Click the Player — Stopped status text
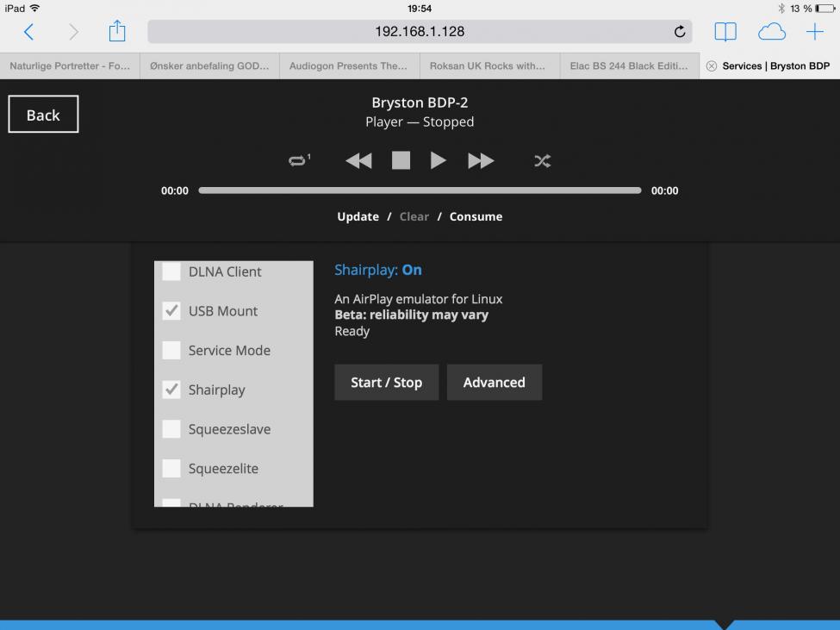Screen dimensions: 840x630 pos(420,122)
